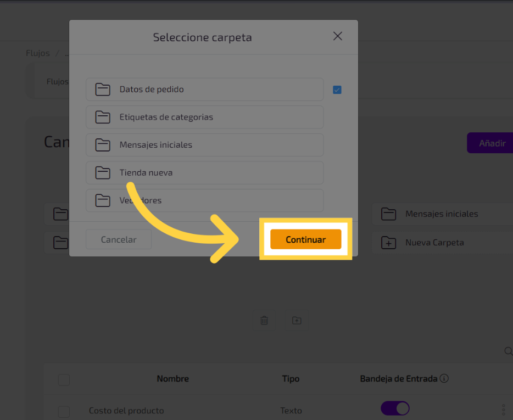This screenshot has height=420, width=513.
Task: Toggle Costo del producto inbox switch
Action: click(x=395, y=408)
